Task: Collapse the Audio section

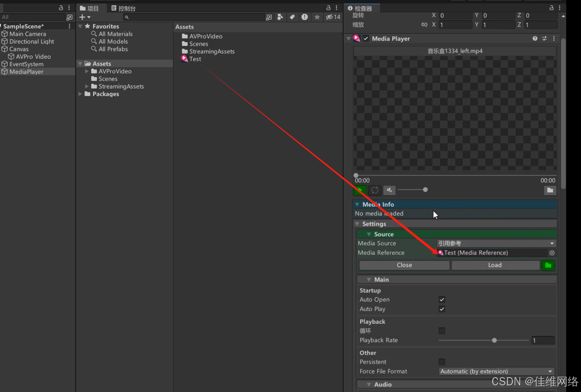Action: click(369, 384)
